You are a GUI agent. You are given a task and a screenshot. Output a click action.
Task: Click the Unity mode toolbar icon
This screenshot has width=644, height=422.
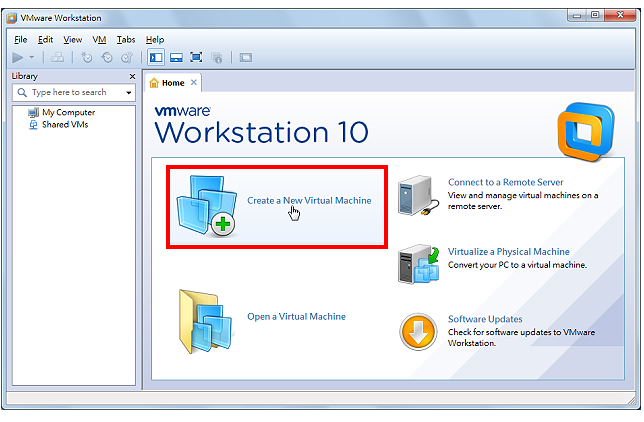pyautogui.click(x=216, y=58)
